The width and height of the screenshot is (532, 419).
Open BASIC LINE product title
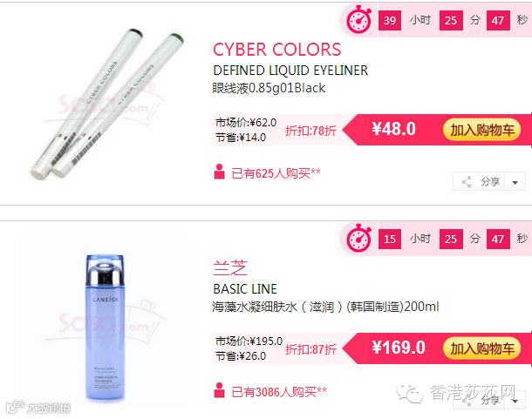(245, 289)
